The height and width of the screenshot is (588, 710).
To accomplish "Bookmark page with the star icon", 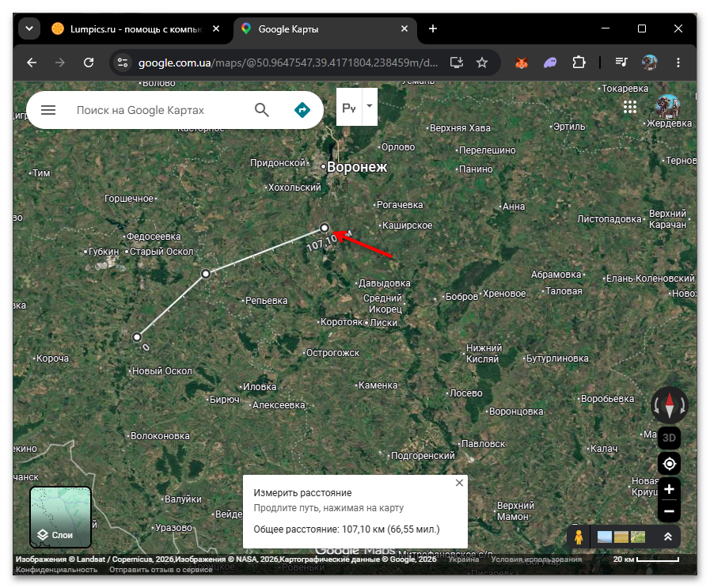I will (482, 63).
